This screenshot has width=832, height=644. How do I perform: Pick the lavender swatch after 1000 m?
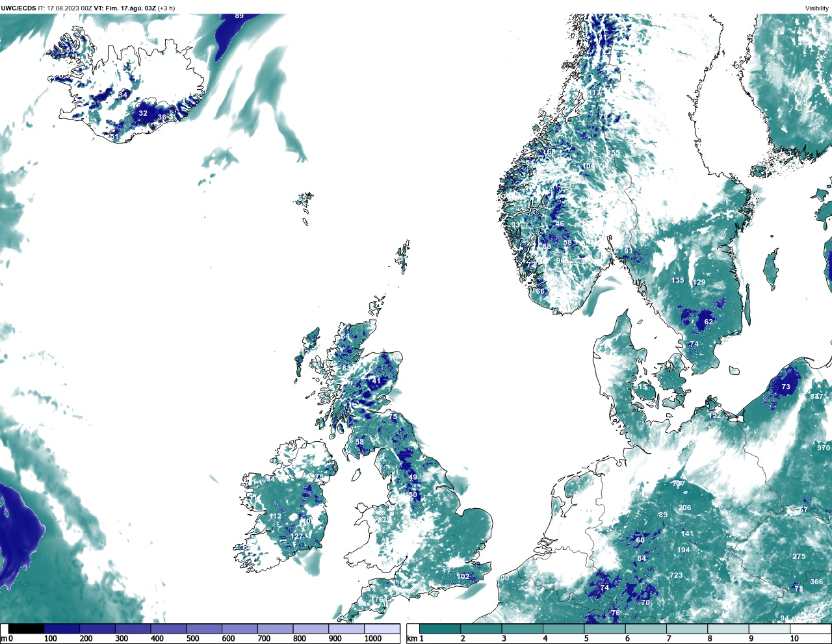pos(382,629)
